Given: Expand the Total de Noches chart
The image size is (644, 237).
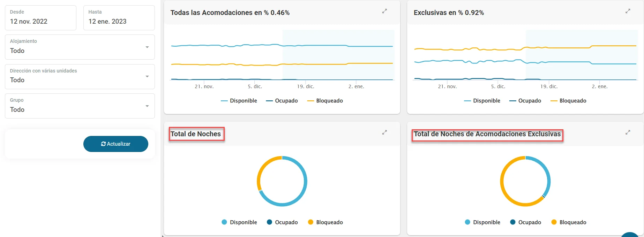Looking at the screenshot, I should point(384,132).
